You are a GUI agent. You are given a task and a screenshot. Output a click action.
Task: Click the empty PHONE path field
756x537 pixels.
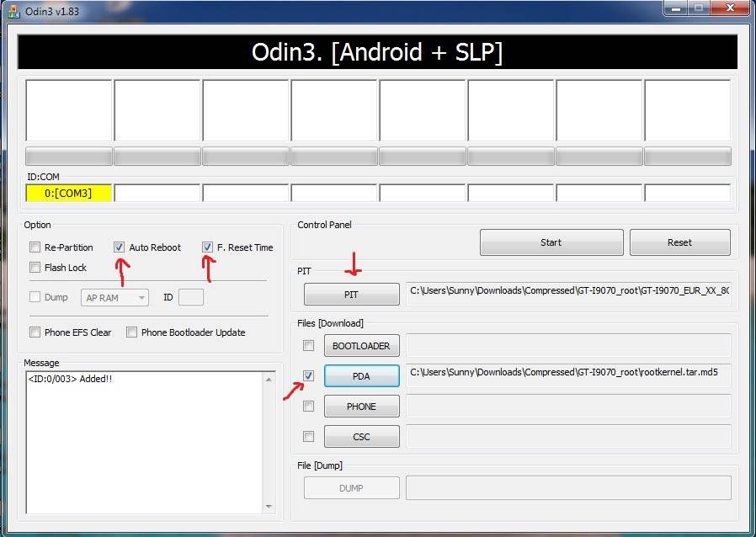click(568, 407)
